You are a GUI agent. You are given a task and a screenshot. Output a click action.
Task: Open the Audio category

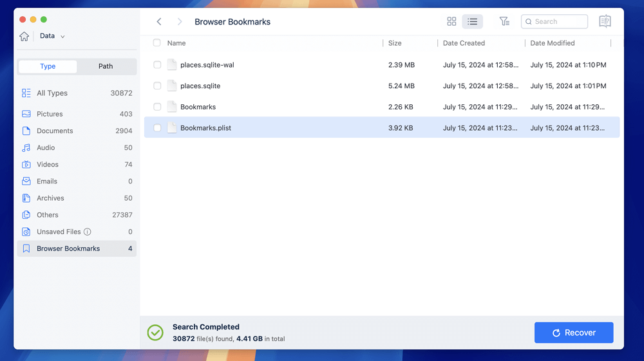77,148
